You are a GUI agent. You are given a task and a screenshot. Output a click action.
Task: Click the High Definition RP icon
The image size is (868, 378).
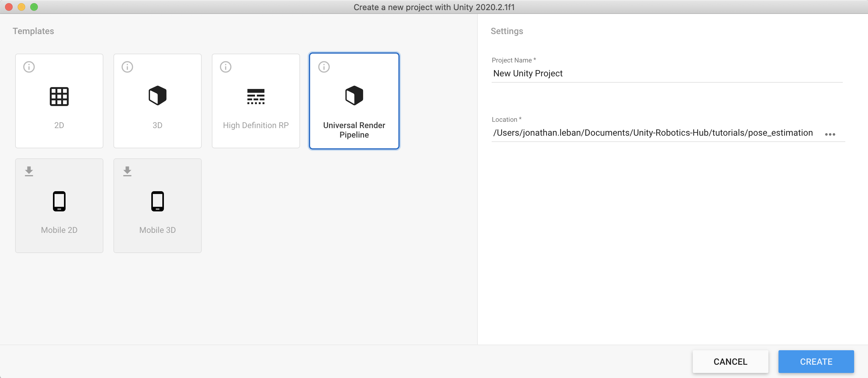[x=256, y=97]
